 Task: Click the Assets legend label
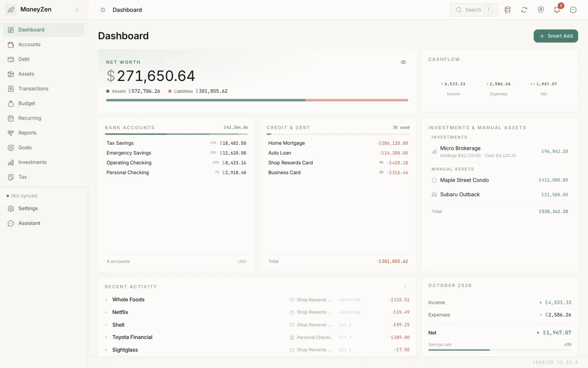click(119, 91)
